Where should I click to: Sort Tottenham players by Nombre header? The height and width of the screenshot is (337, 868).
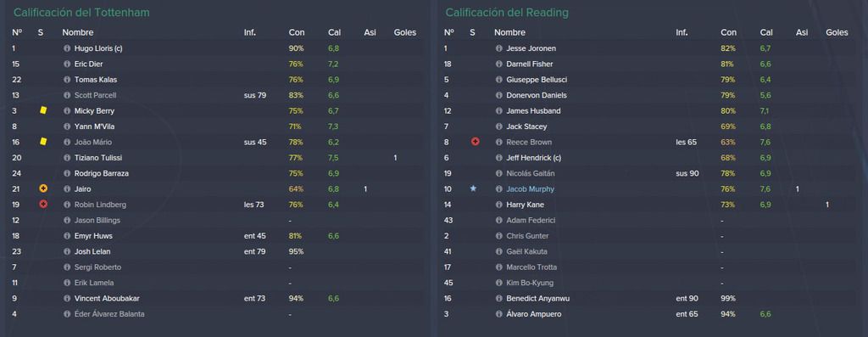click(x=77, y=33)
